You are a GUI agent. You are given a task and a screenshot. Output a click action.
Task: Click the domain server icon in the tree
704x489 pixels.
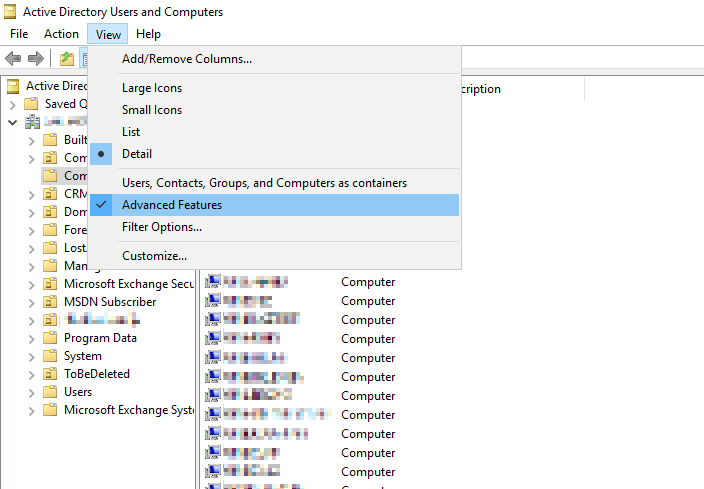point(32,122)
